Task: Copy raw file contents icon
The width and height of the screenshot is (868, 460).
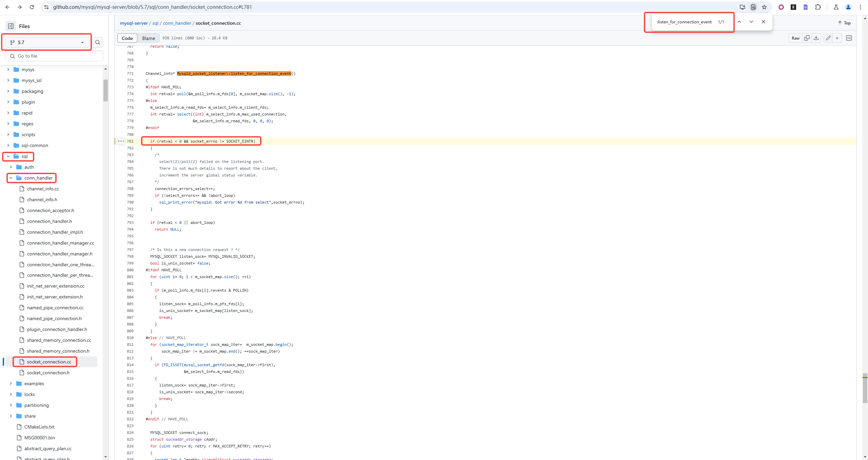Action: click(x=807, y=38)
